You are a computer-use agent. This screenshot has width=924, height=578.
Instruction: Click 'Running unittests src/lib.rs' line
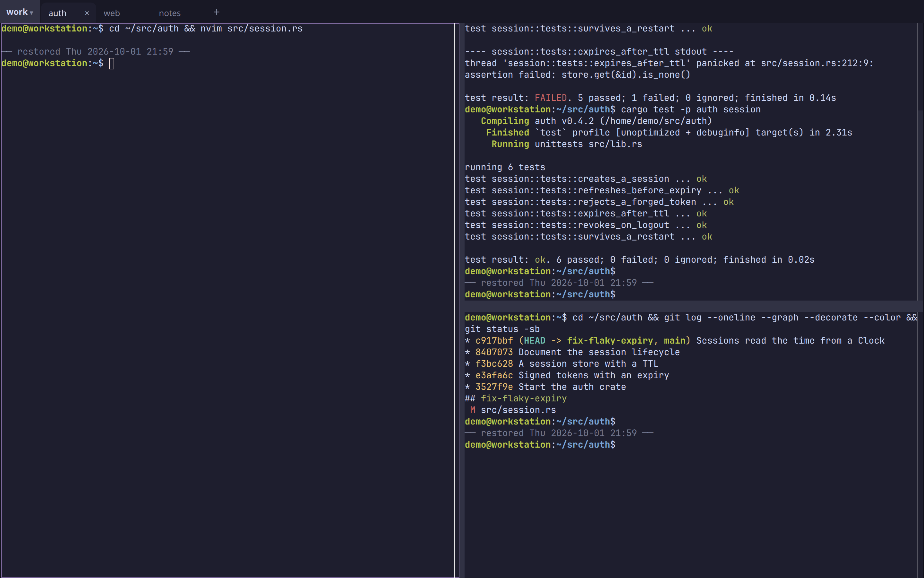(567, 144)
